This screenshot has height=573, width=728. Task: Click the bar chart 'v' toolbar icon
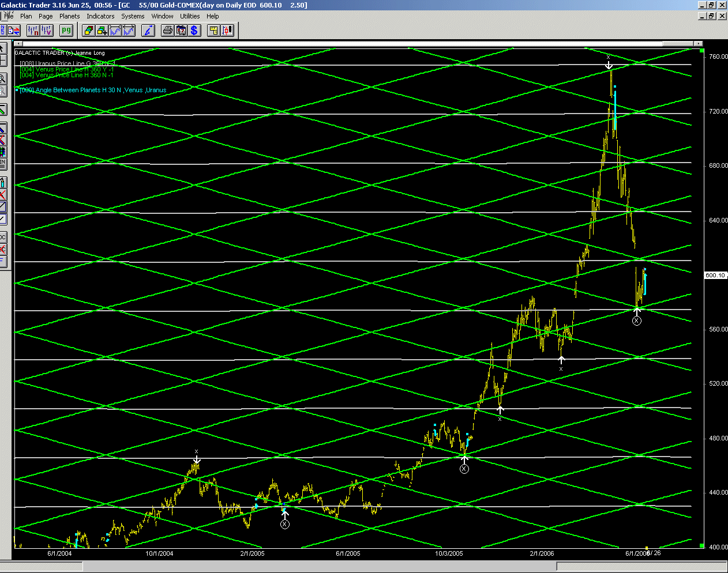(47, 30)
